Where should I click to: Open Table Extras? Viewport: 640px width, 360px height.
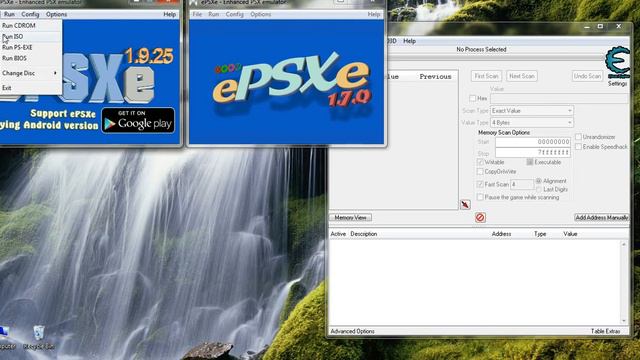coord(605,331)
